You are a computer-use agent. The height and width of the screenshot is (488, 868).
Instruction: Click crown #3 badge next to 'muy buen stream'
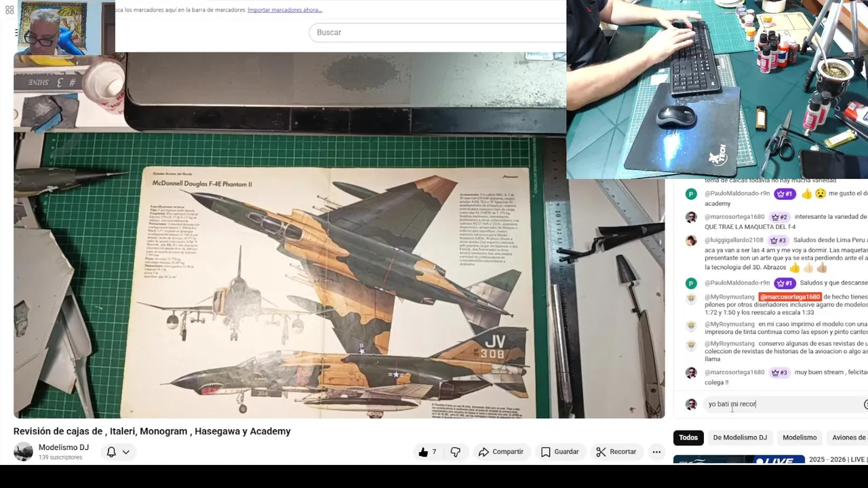click(778, 372)
